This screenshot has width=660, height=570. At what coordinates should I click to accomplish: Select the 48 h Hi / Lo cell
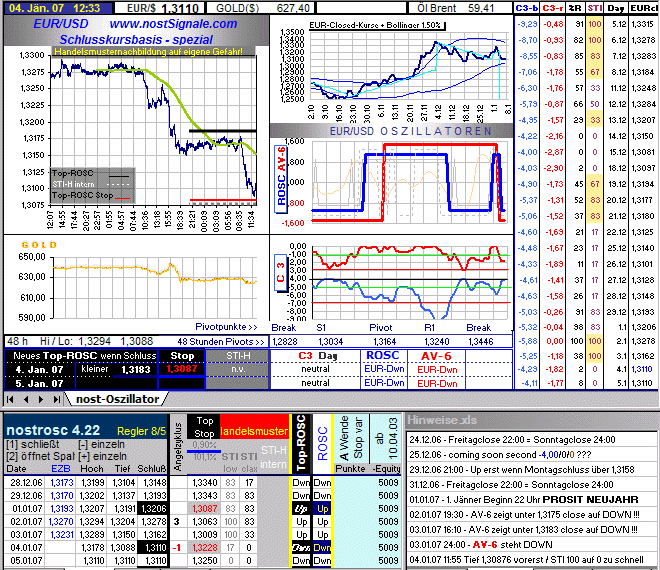click(x=80, y=341)
